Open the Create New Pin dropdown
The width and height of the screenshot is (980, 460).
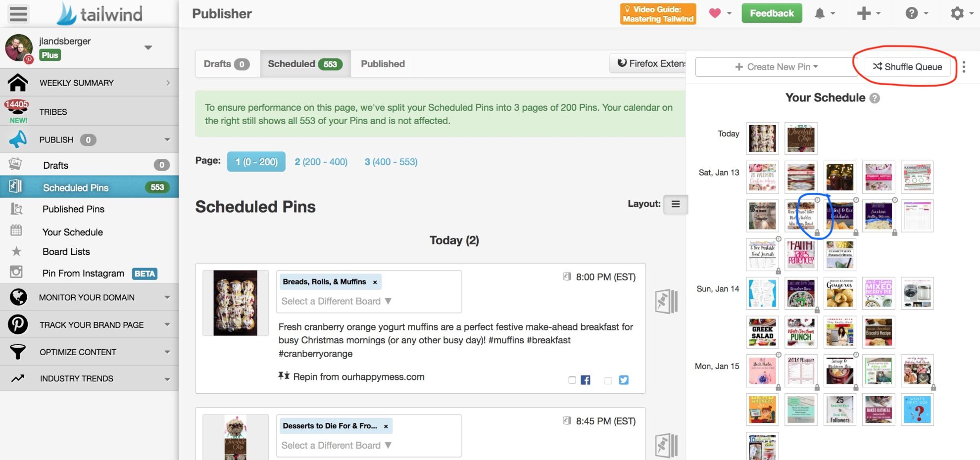pos(776,67)
